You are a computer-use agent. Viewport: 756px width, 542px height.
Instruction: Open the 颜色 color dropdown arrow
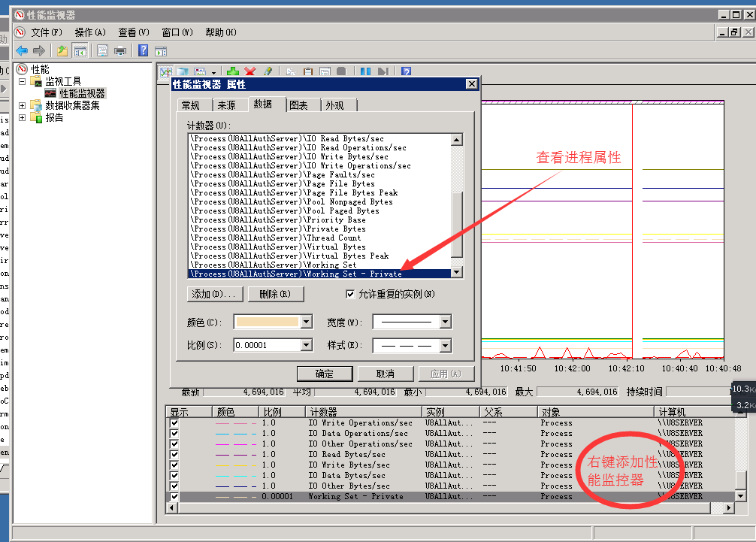coord(306,322)
